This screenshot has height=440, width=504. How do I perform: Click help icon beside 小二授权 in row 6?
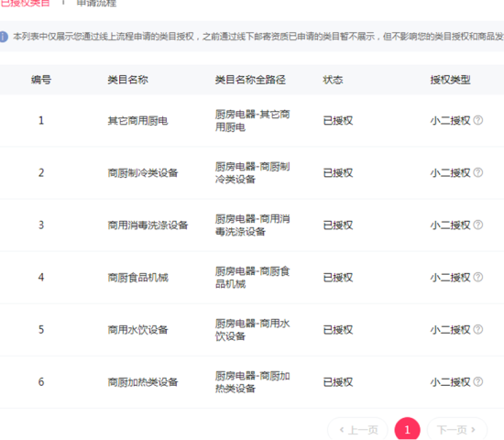click(x=478, y=381)
